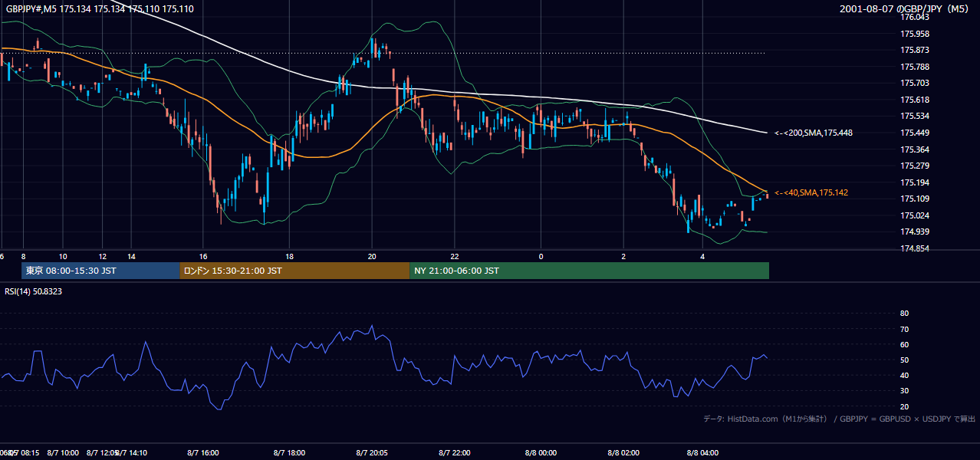The width and height of the screenshot is (980, 460).
Task: Click RSI scale value 40
Action: point(904,375)
